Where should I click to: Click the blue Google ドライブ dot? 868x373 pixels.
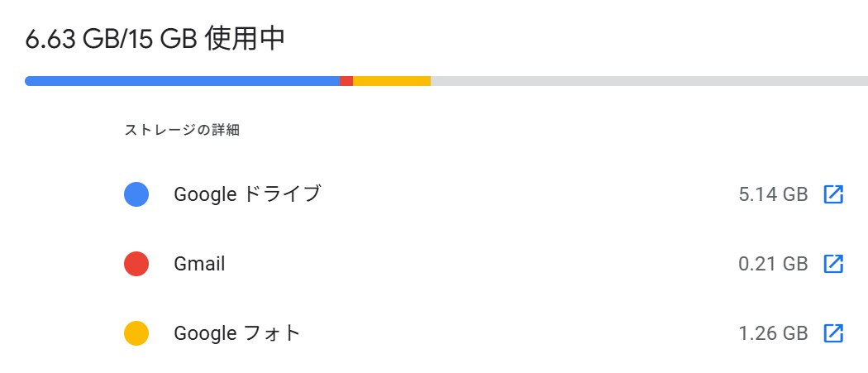pos(136,195)
